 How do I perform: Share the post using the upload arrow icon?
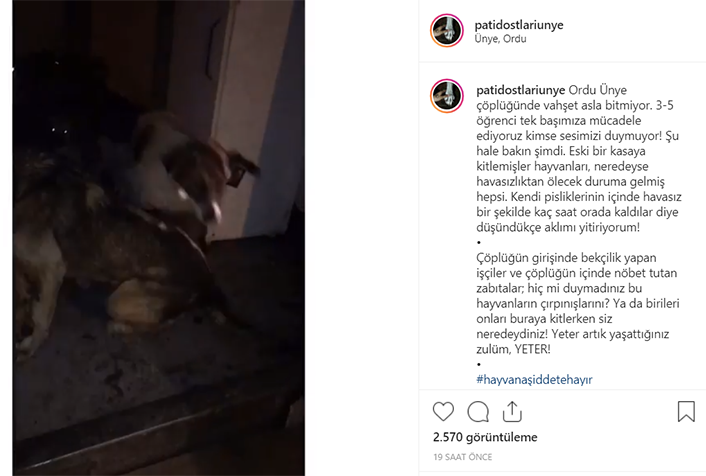[x=512, y=411]
